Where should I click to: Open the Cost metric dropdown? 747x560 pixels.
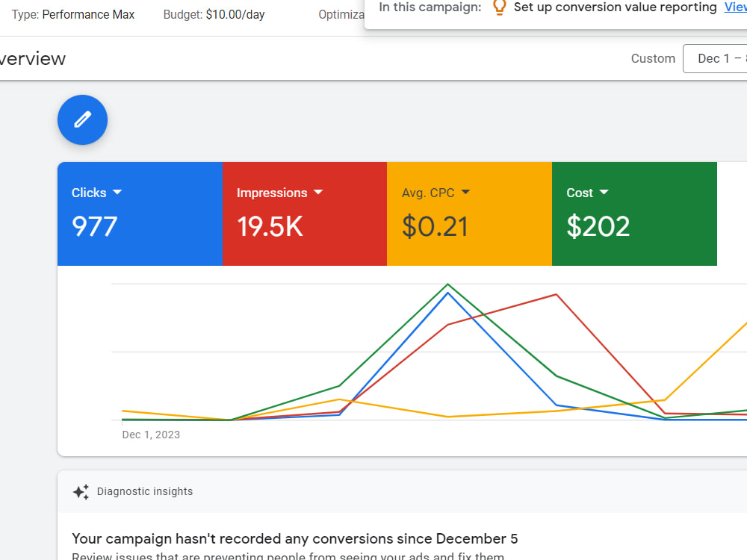(x=604, y=193)
